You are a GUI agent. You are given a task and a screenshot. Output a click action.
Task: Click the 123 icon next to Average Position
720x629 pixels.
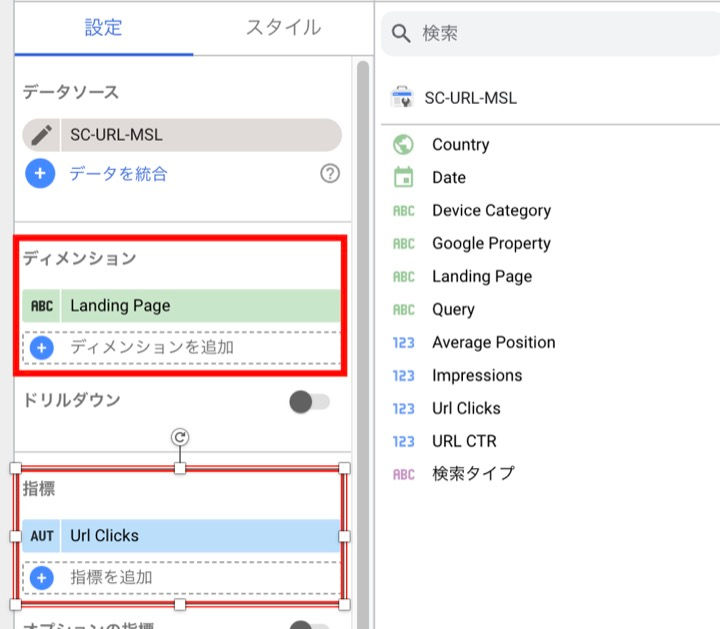click(404, 343)
